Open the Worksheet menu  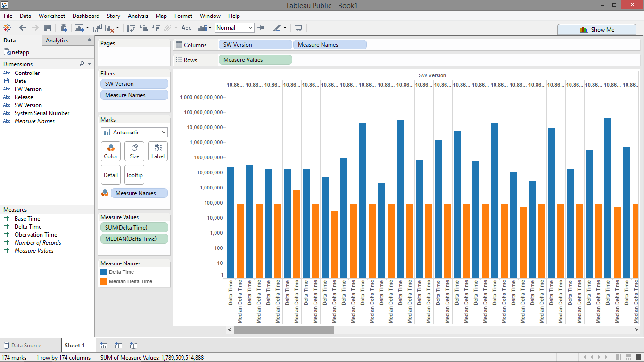pos(52,16)
